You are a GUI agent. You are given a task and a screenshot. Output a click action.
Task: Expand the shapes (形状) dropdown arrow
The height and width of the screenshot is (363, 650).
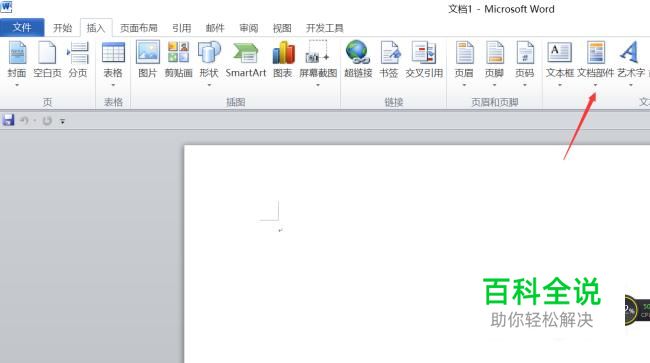point(209,85)
